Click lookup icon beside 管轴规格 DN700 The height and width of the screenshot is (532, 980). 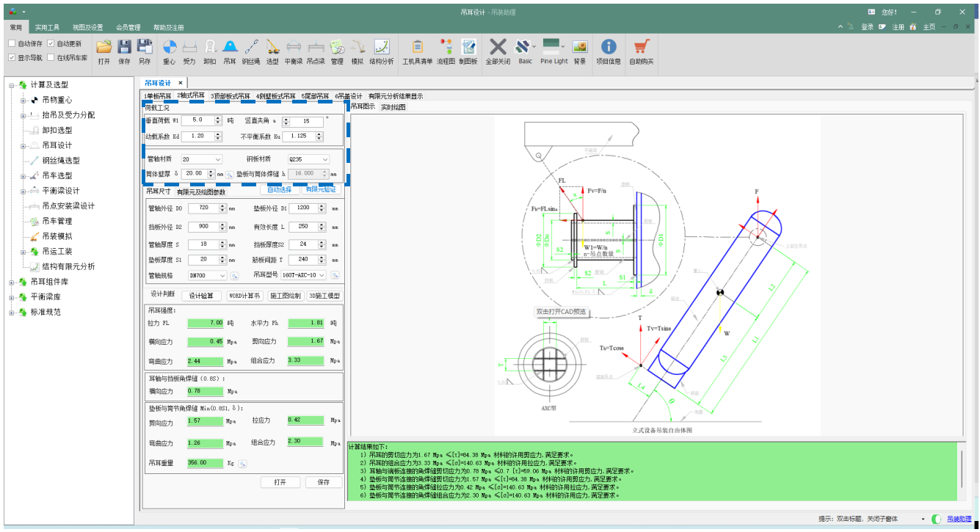click(x=235, y=276)
